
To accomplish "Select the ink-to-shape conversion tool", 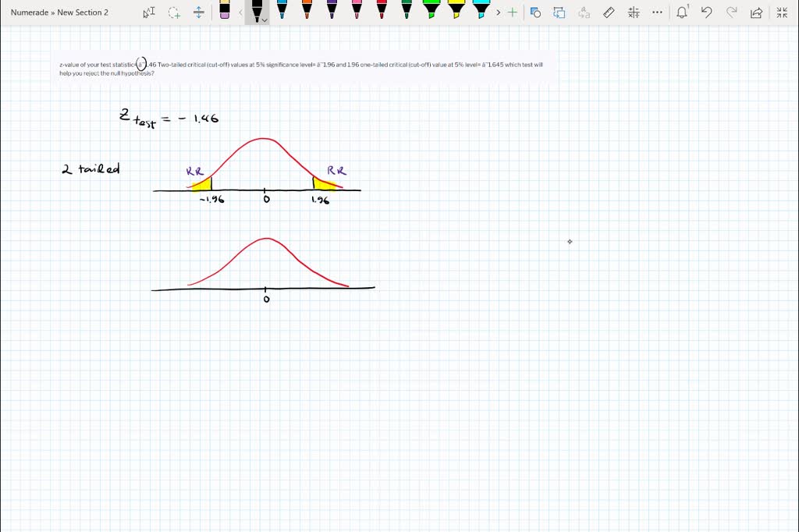I will pyautogui.click(x=536, y=12).
